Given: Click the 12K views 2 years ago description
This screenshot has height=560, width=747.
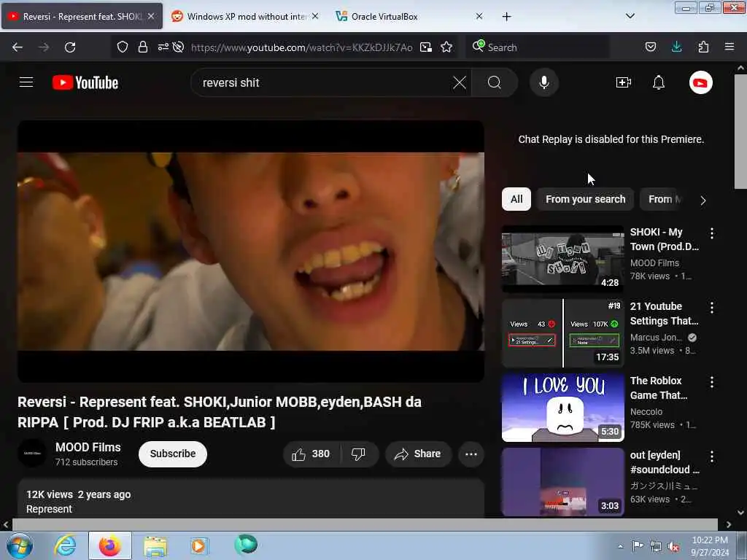Looking at the screenshot, I should tap(79, 494).
